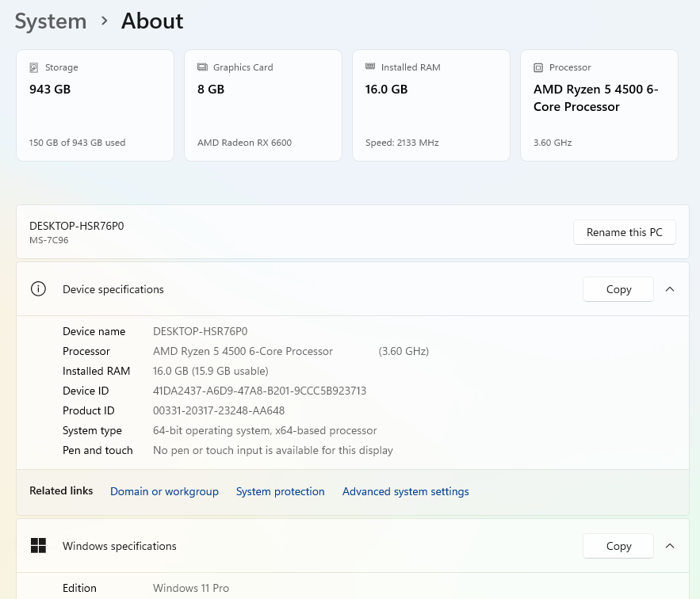Viewport: 700px width, 599px height.
Task: Select the AMD Ryzen 5 Processor card
Action: [x=599, y=105]
